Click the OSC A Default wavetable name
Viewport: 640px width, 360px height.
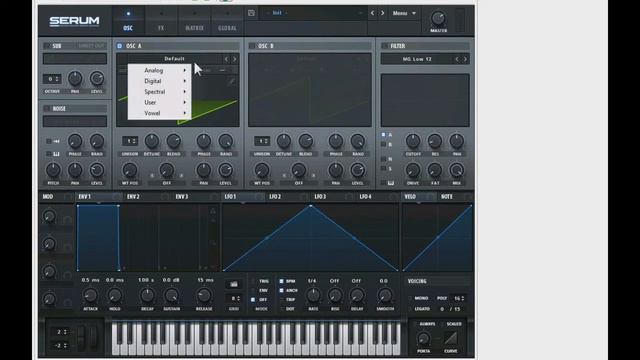pos(174,59)
